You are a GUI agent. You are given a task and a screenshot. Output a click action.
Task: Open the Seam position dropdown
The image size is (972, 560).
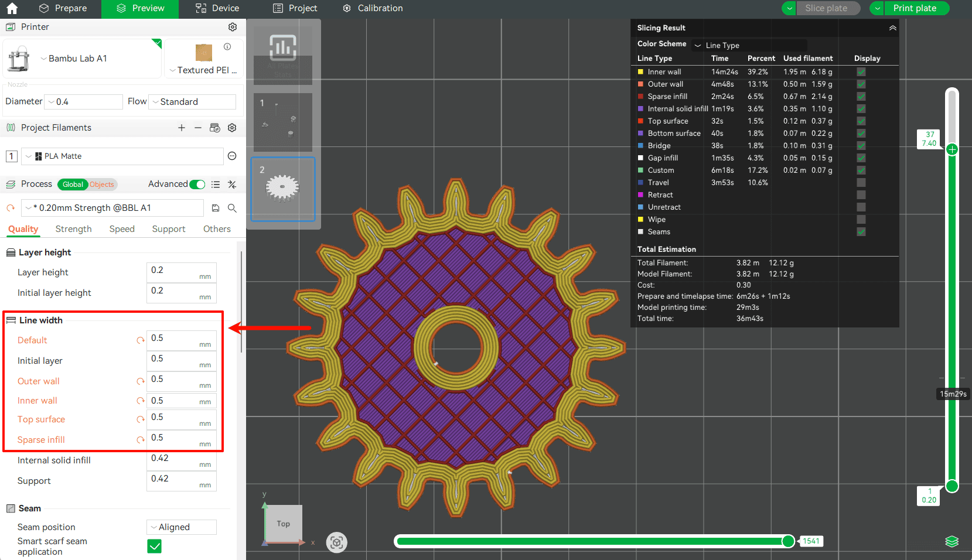182,527
